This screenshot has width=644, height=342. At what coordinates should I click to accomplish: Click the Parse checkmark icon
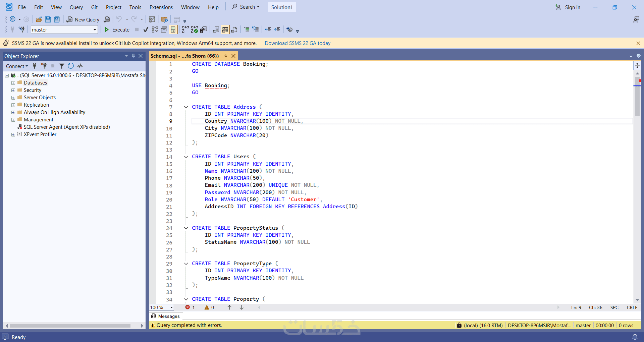[x=146, y=30]
